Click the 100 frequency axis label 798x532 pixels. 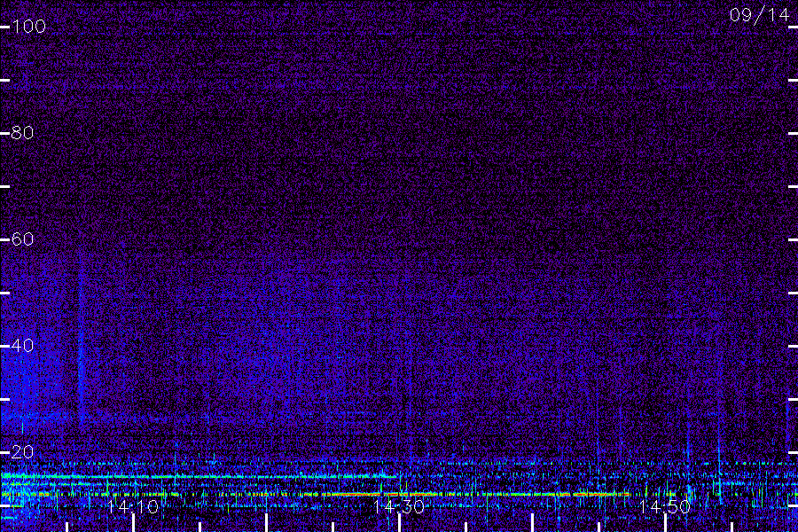pyautogui.click(x=28, y=27)
